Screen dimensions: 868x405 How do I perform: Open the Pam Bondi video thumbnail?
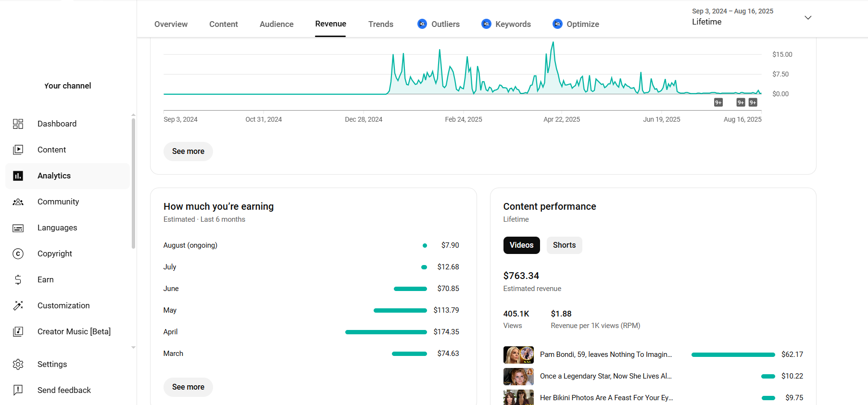point(518,355)
